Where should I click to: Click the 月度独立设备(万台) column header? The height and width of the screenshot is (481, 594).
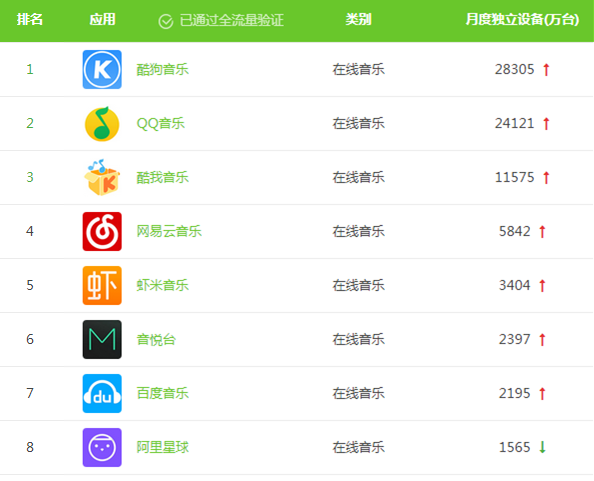coord(522,19)
